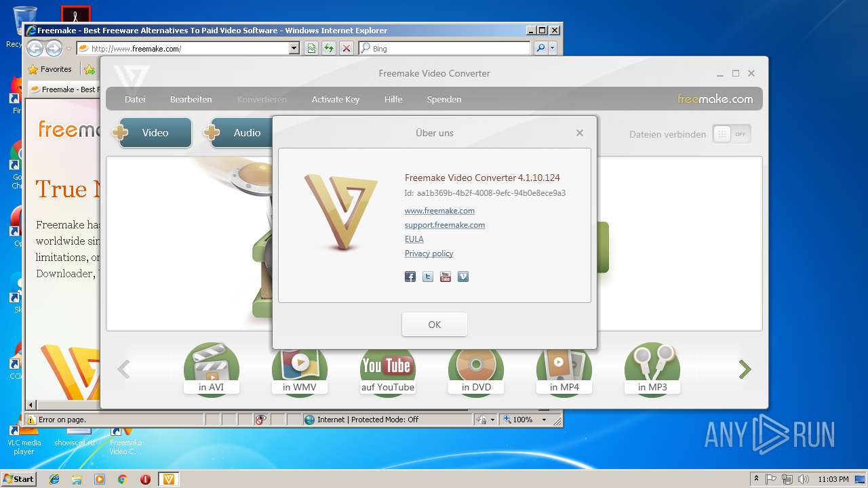Open the Activate Key menu
Image resolution: width=868 pixels, height=488 pixels.
336,99
